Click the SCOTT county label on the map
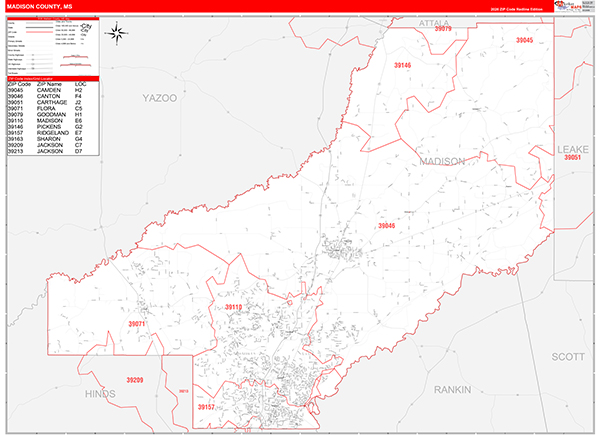 (568, 357)
